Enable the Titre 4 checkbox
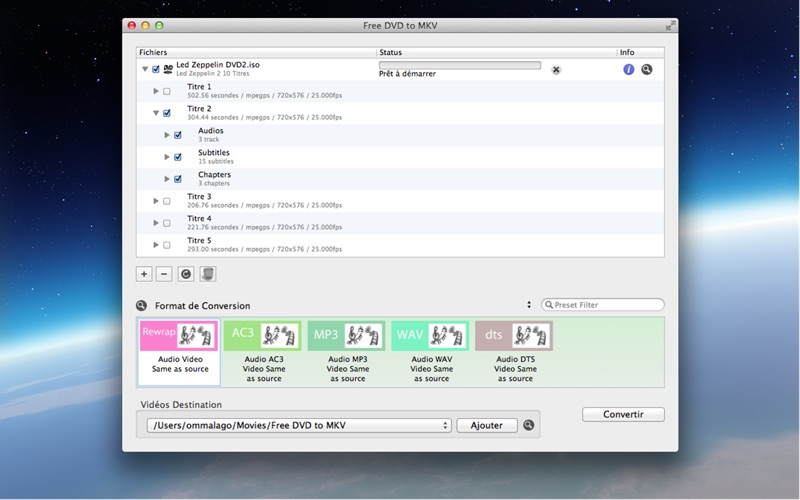 point(167,223)
